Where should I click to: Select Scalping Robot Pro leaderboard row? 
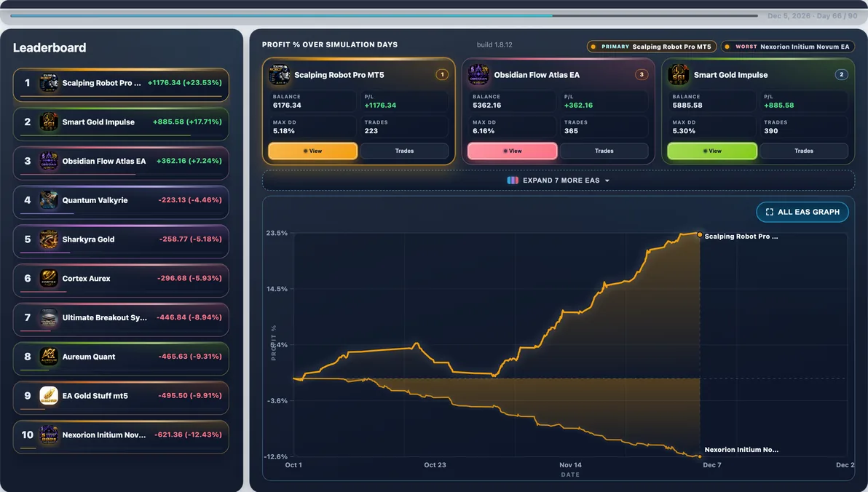tap(121, 84)
